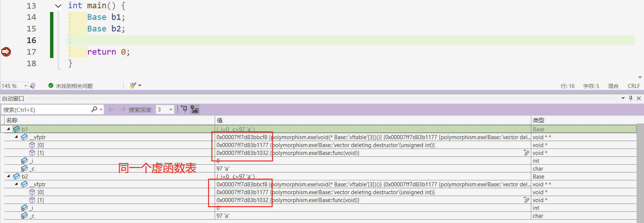The width and height of the screenshot is (644, 223).
Task: Click the 'Base b2;' declaration on line 15
Action: click(106, 29)
